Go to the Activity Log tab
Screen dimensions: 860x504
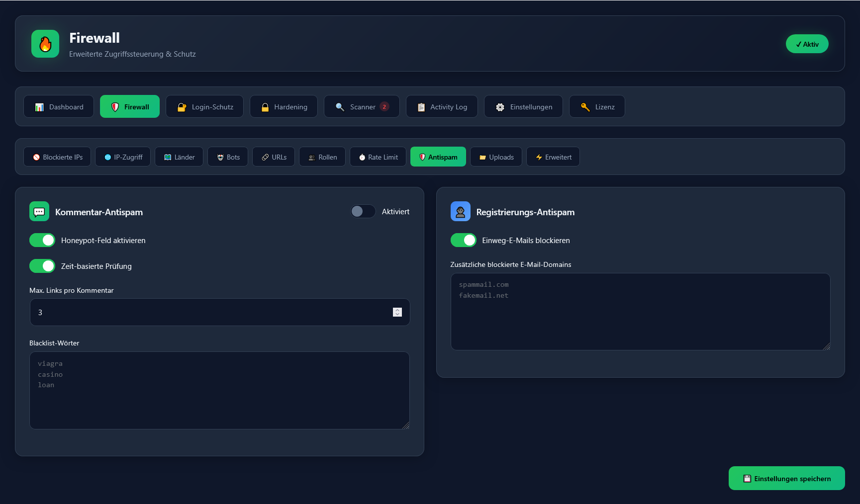[x=442, y=106]
